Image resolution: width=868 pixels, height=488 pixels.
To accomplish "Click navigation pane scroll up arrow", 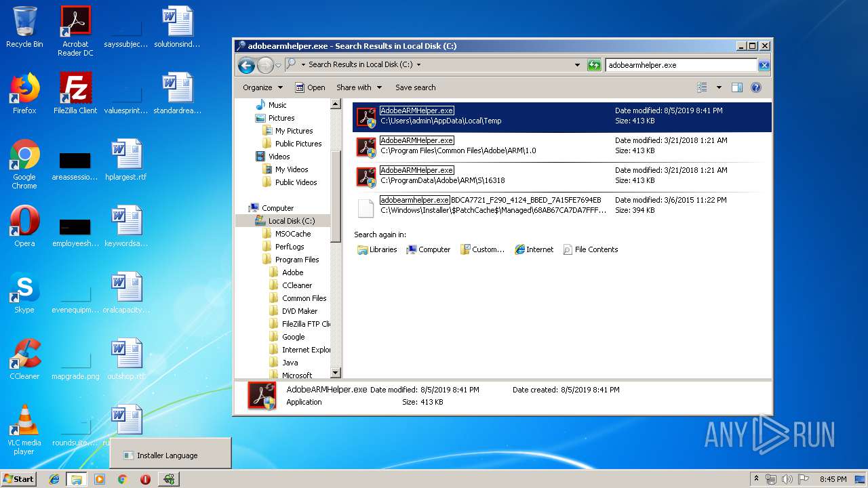I will click(335, 104).
